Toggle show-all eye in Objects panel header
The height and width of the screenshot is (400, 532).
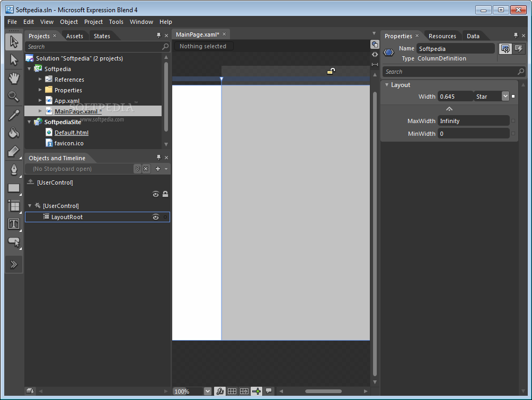[155, 194]
